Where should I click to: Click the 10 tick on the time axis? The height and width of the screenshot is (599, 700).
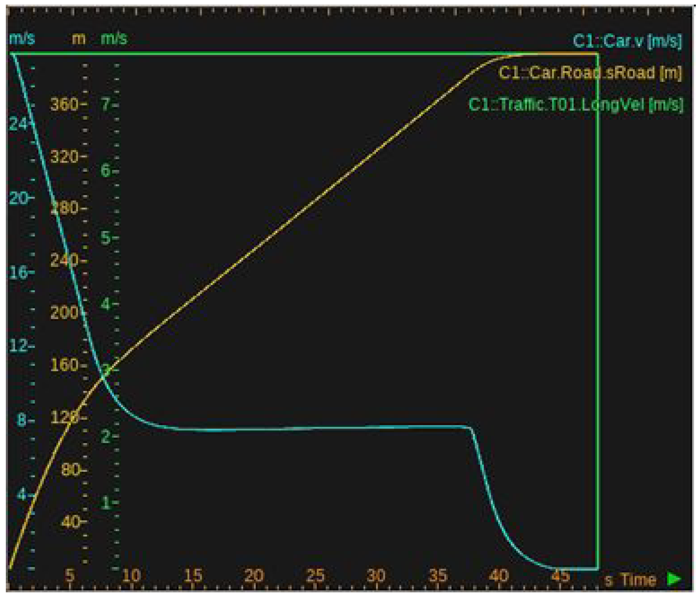point(131,576)
